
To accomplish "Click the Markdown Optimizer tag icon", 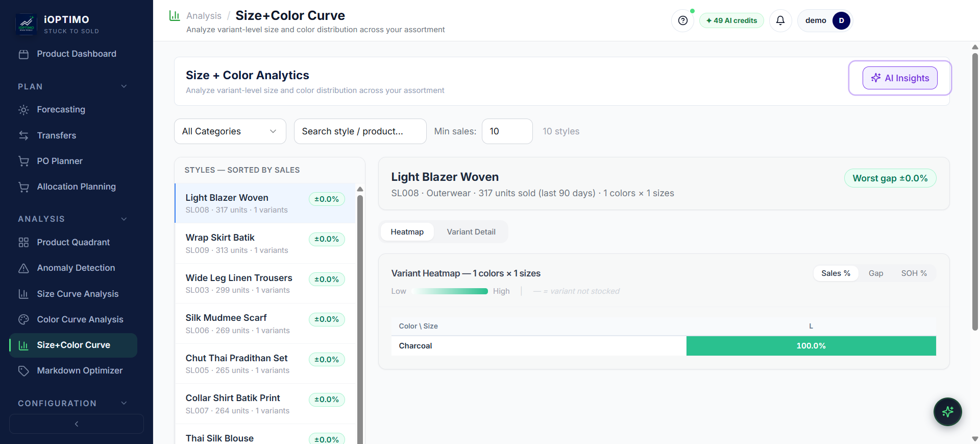I will click(23, 371).
